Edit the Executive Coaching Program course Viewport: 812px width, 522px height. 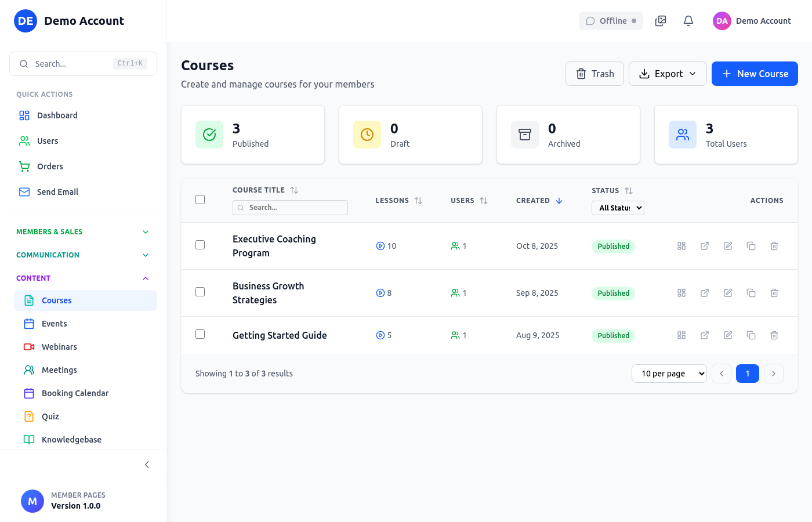[x=728, y=246]
